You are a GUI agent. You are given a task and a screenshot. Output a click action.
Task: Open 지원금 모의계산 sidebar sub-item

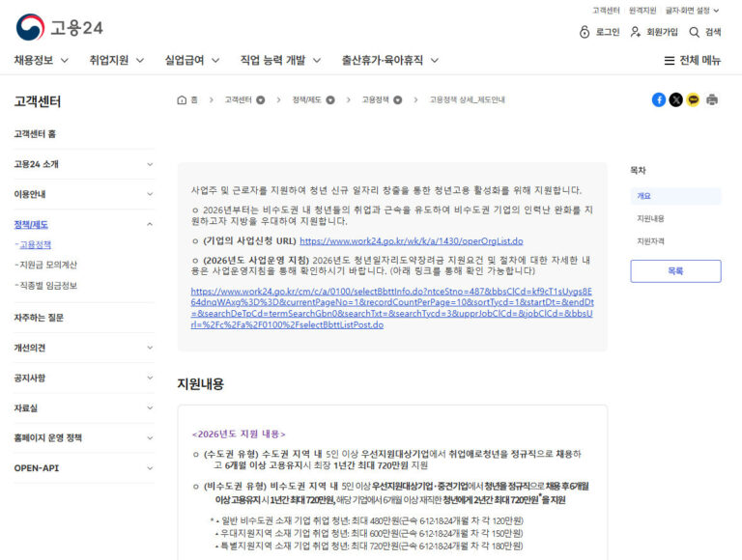point(47,265)
